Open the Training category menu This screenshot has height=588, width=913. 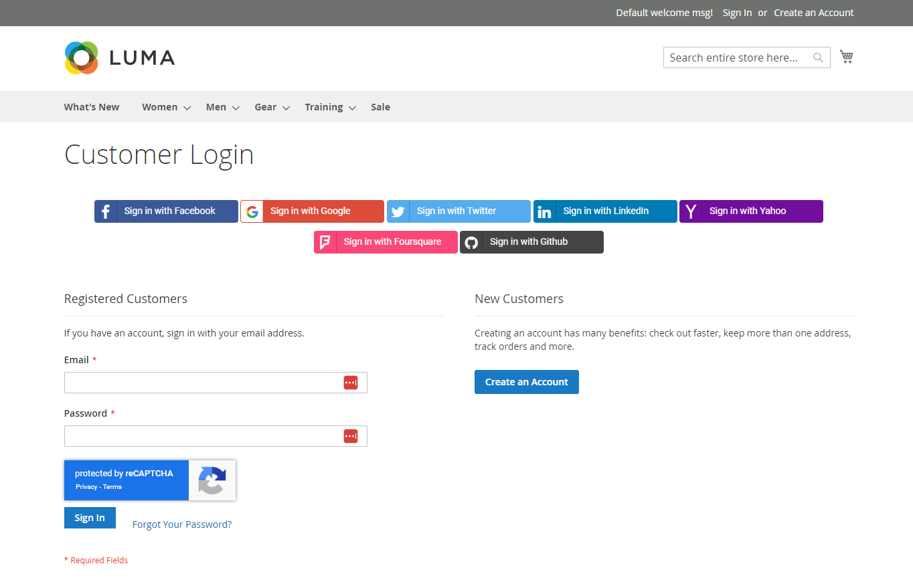(x=324, y=107)
